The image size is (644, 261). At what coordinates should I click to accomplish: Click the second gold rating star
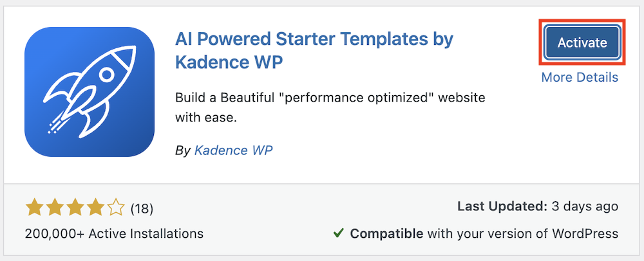pos(54,208)
